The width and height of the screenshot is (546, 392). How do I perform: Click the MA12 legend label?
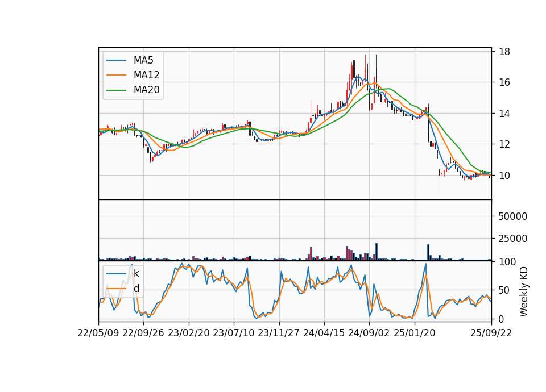pyautogui.click(x=147, y=75)
